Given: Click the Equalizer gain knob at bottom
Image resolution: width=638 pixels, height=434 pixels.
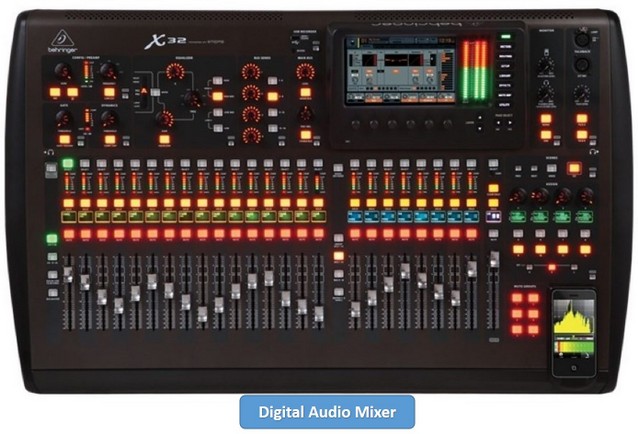Looking at the screenshot, I should [165, 119].
